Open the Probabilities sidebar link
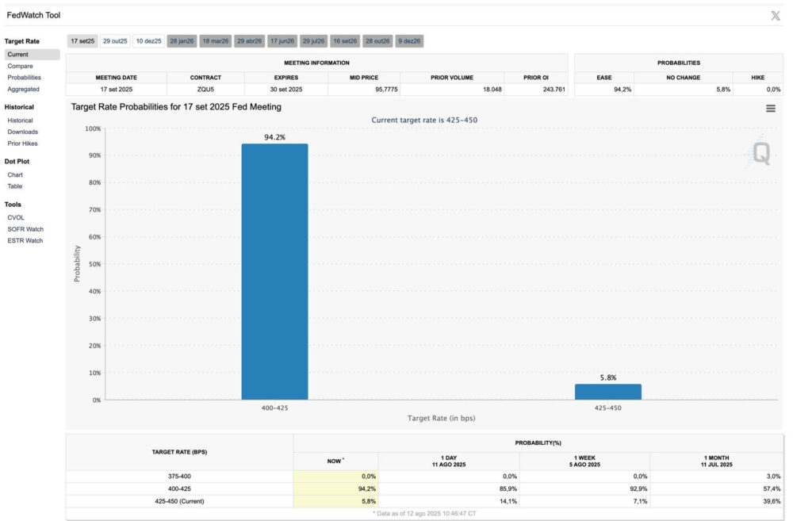The height and width of the screenshot is (521, 812). [24, 78]
